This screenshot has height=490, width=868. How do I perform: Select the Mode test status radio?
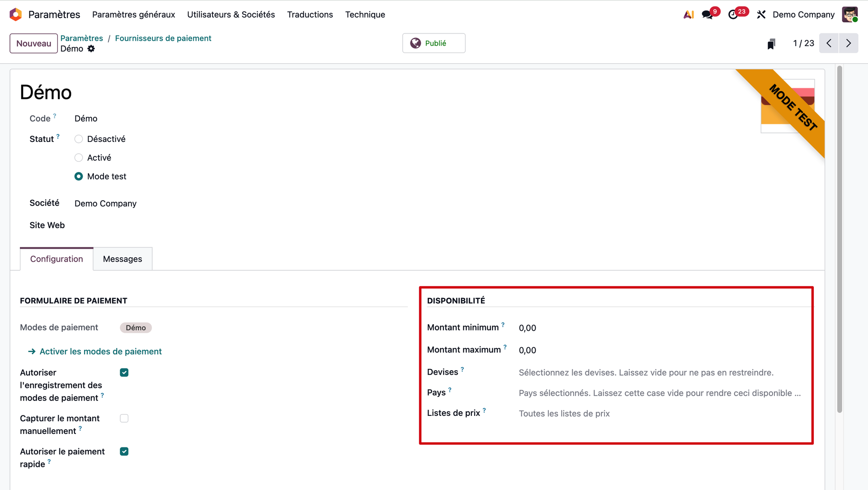click(x=79, y=176)
